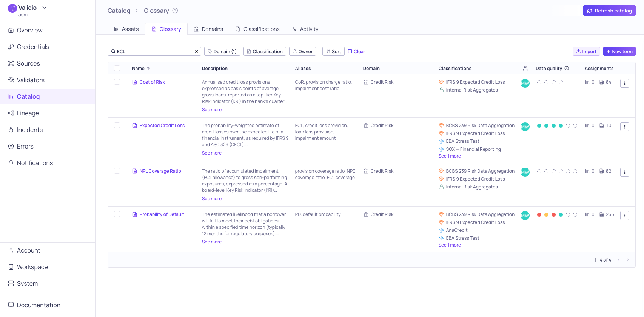Screen dimensions: 644x317
Task: Open the Owner filter dropdown
Action: pyautogui.click(x=302, y=51)
